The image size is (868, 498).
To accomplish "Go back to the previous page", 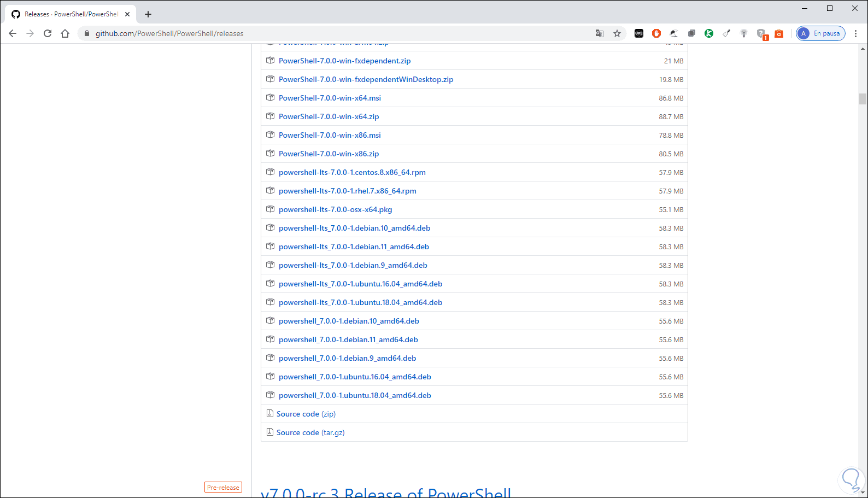I will pyautogui.click(x=13, y=33).
